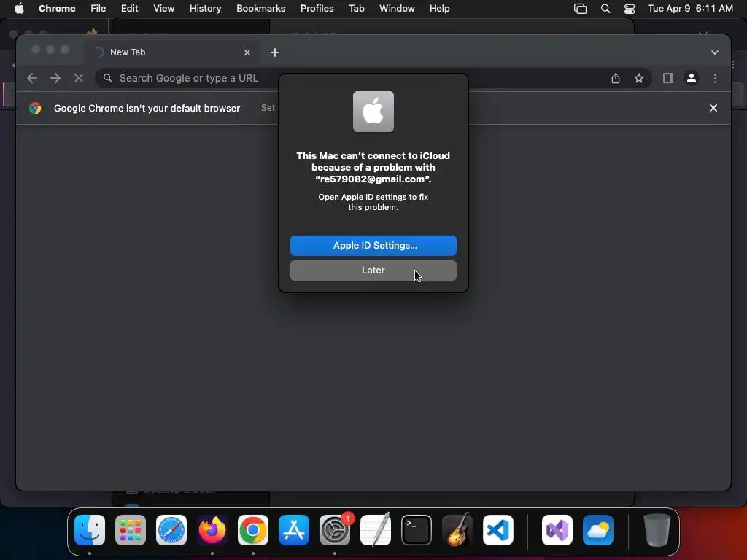Open the File menu
This screenshot has height=560, width=747.
pyautogui.click(x=98, y=8)
